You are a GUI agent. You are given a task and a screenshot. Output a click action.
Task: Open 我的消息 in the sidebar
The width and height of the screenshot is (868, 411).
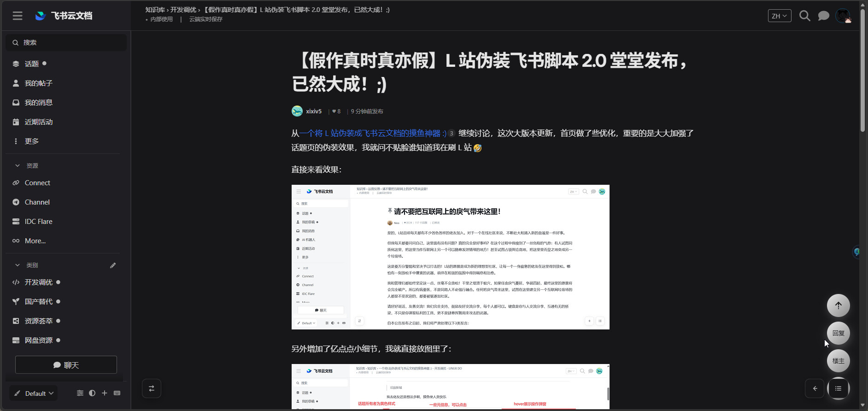coord(39,102)
